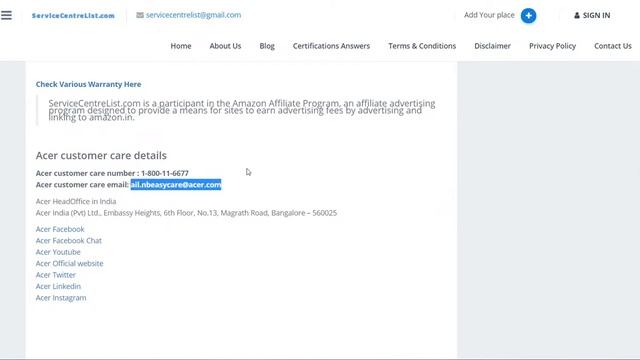Image resolution: width=640 pixels, height=360 pixels.
Task: Click the envelope mail icon
Action: pyautogui.click(x=140, y=15)
